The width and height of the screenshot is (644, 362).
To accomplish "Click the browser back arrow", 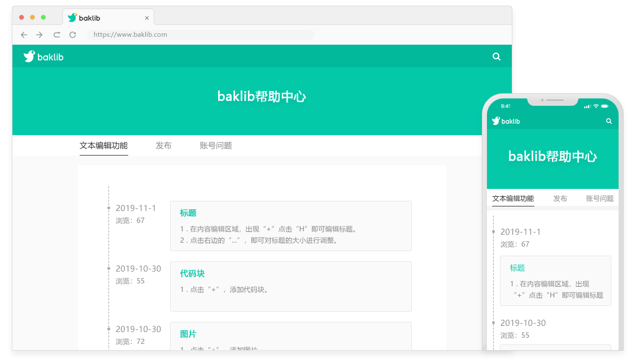I will (x=24, y=35).
